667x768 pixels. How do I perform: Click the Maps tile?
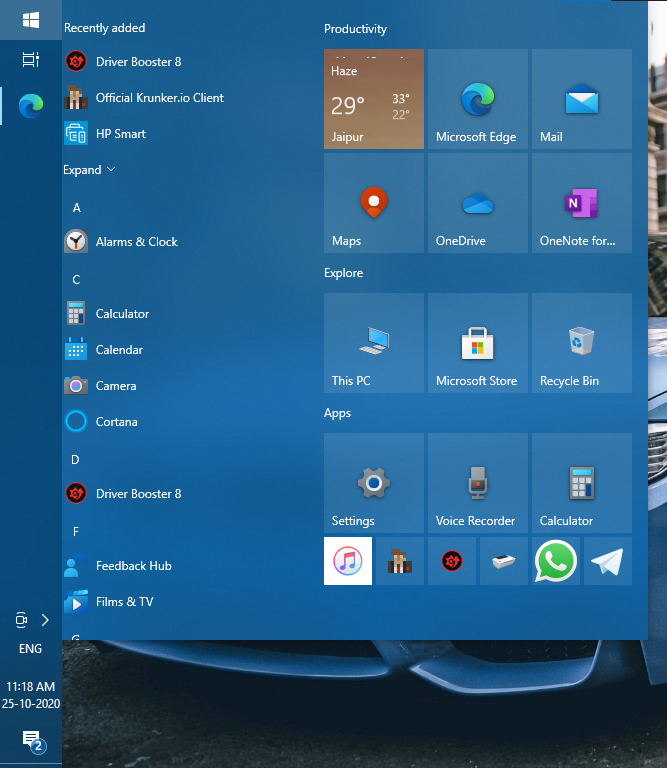point(373,203)
